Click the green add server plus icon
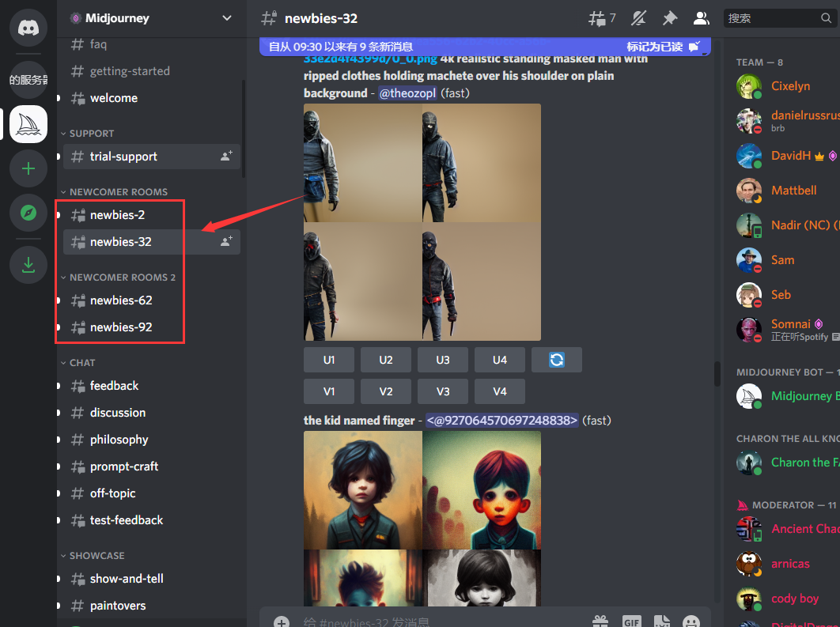 [x=28, y=168]
